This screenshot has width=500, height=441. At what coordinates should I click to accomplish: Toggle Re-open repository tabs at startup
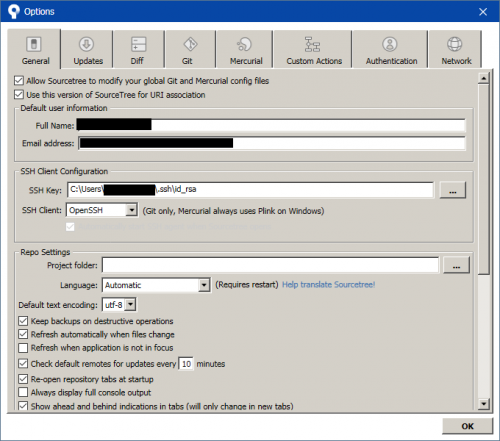click(x=23, y=379)
